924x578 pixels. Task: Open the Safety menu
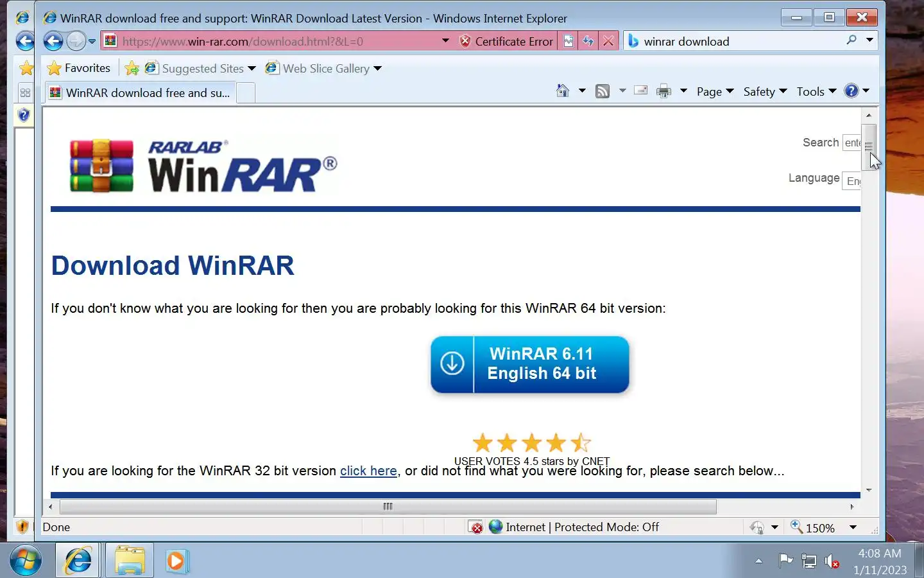tap(765, 92)
